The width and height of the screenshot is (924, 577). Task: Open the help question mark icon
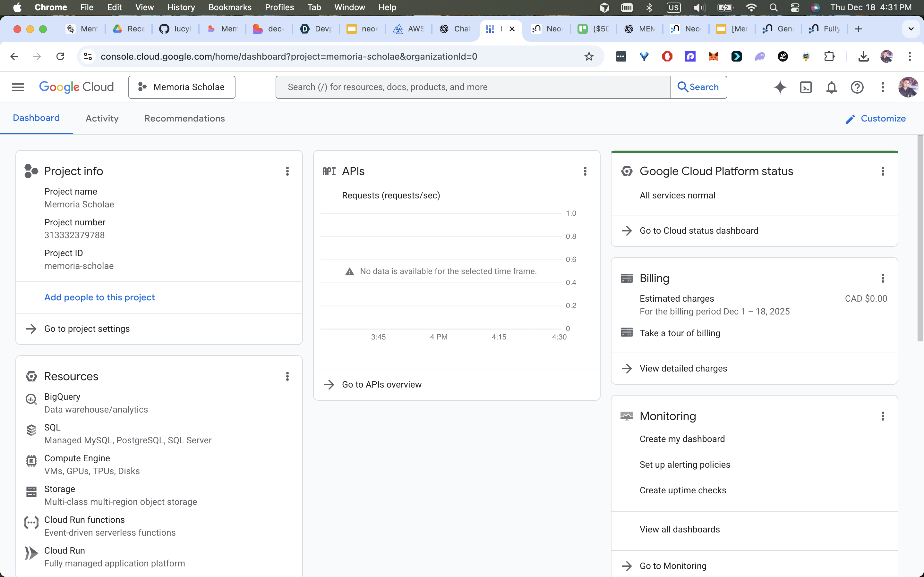pyautogui.click(x=857, y=87)
